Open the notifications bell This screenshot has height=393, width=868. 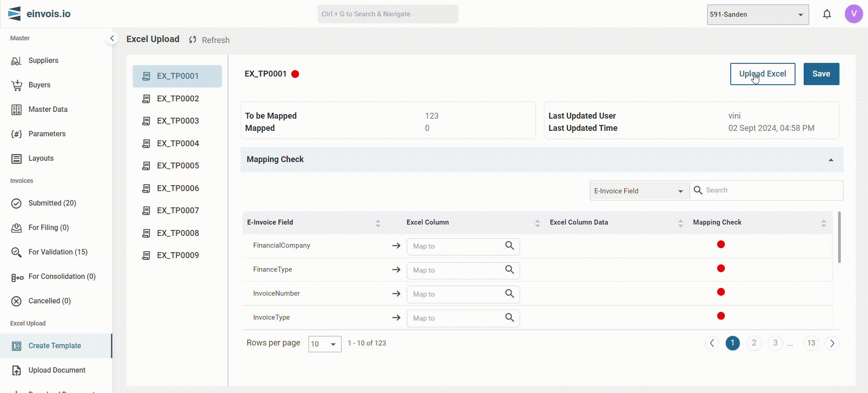click(x=827, y=14)
